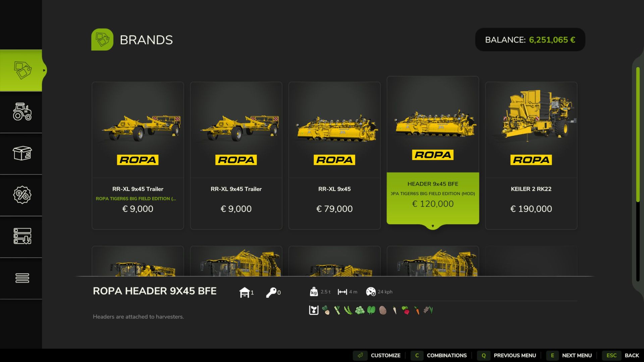
Task: Click the expand arrow beside Brands sidebar tab
Action: point(44,70)
